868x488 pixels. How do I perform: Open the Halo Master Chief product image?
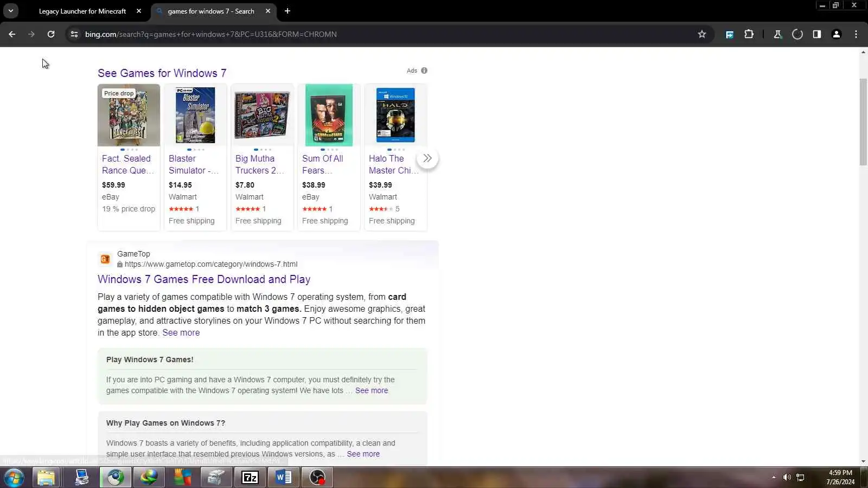395,115
